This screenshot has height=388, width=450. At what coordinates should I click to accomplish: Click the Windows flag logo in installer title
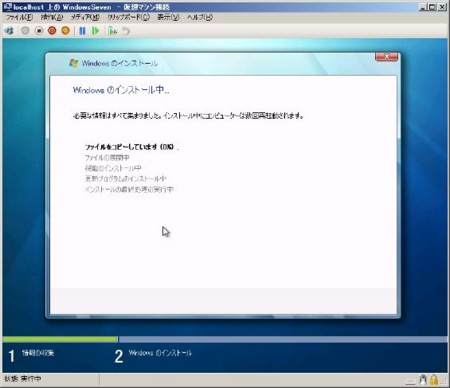click(73, 63)
